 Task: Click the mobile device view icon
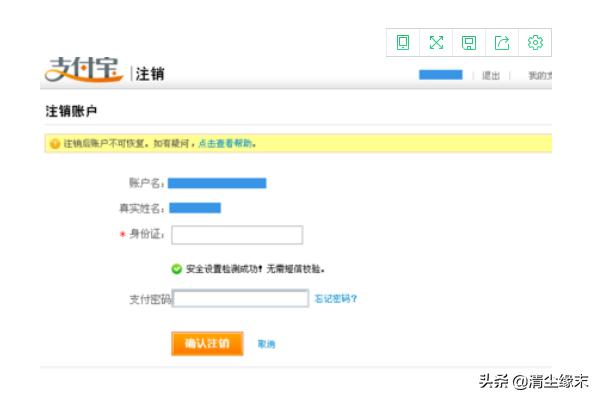tap(403, 42)
